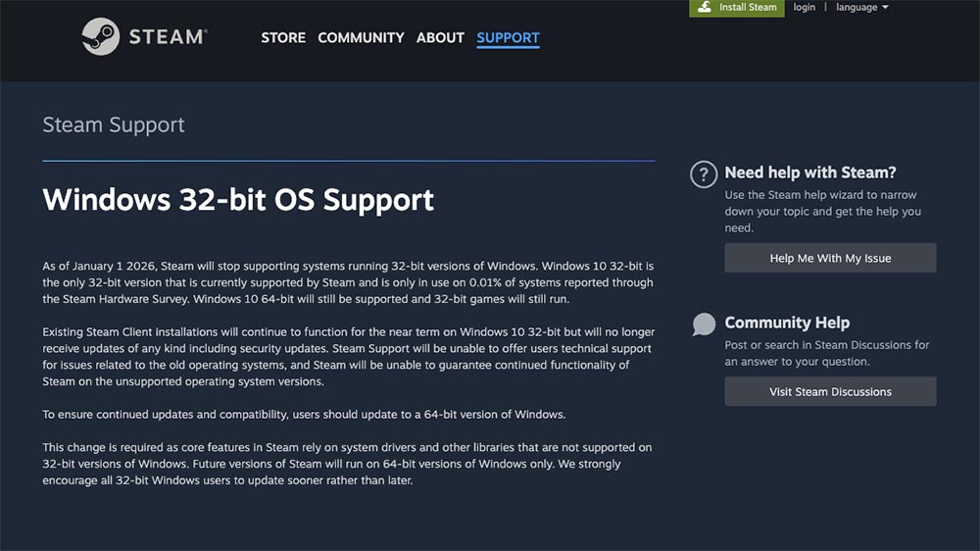Click the language dropdown arrow
This screenshot has width=980, height=551.
pyautogui.click(x=885, y=8)
